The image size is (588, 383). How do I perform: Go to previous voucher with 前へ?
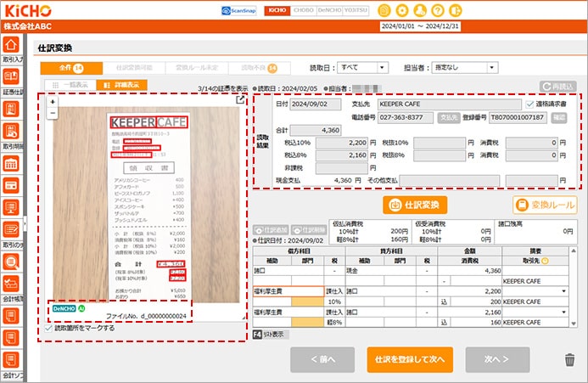(x=322, y=360)
